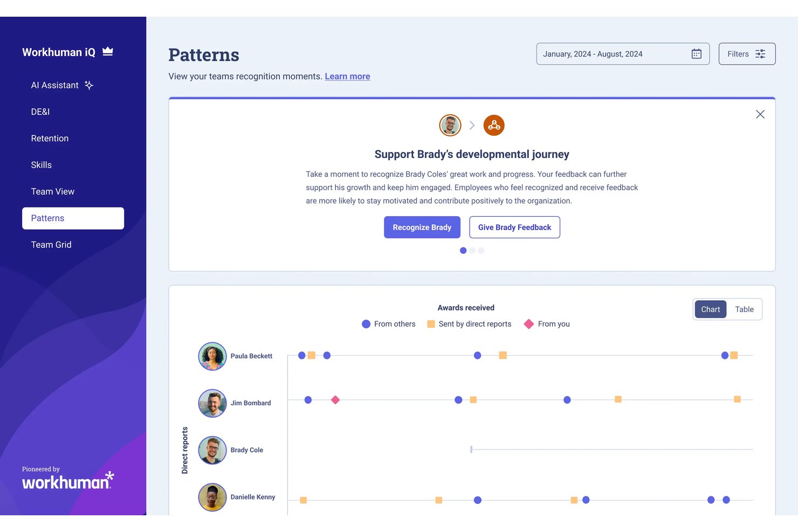Click the Filters sliders icon

pyautogui.click(x=760, y=54)
